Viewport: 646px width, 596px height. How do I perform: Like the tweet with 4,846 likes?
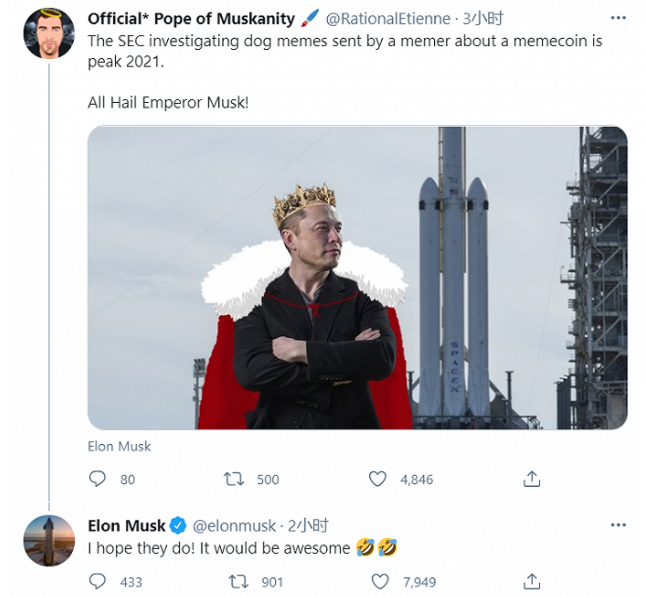pyautogui.click(x=377, y=479)
